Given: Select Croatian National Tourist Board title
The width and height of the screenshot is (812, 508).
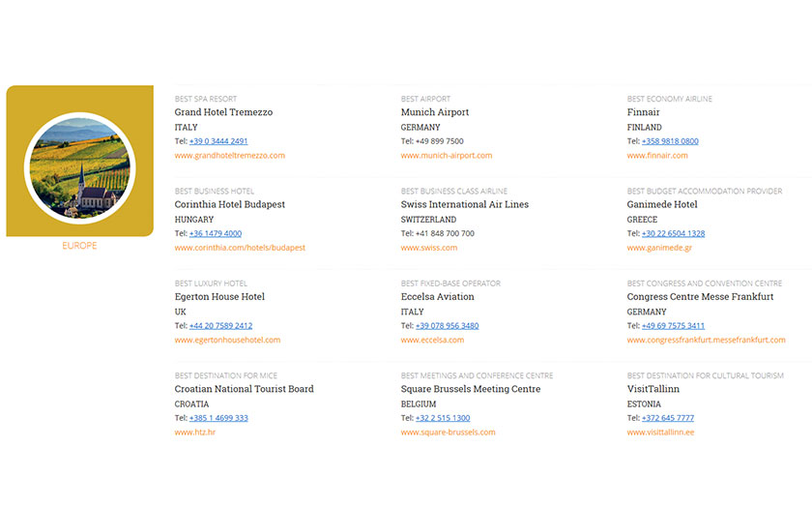Looking at the screenshot, I should coord(244,389).
